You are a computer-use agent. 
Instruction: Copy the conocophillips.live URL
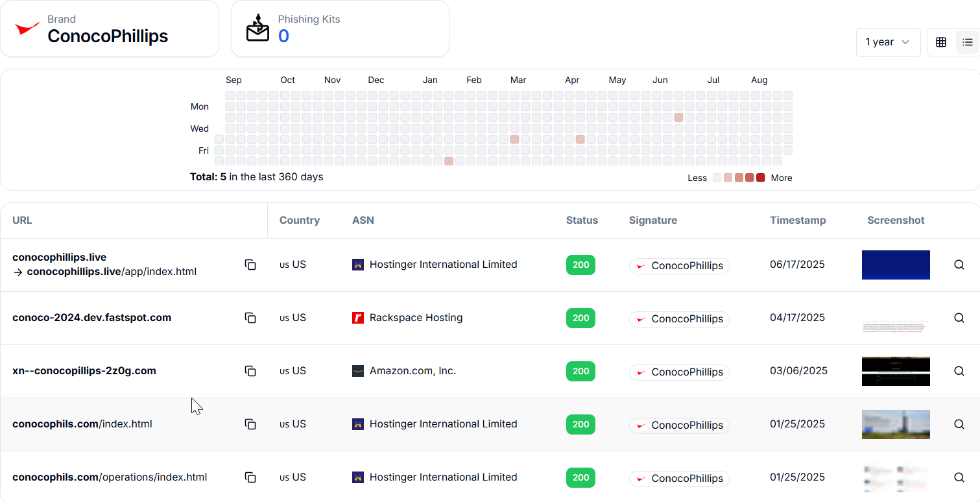point(250,265)
